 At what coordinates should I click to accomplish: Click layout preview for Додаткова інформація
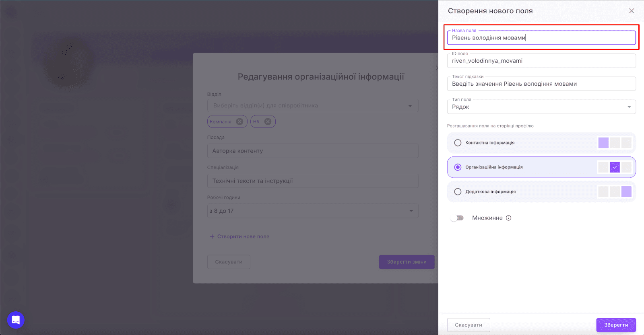coord(615,192)
